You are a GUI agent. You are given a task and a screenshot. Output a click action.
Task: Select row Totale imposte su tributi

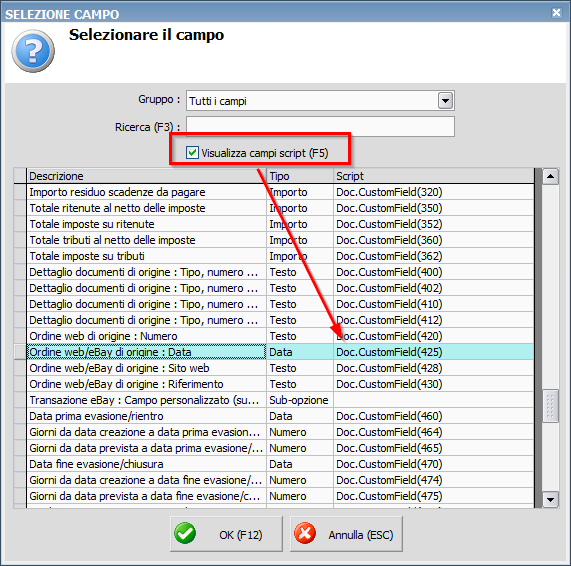click(x=280, y=256)
